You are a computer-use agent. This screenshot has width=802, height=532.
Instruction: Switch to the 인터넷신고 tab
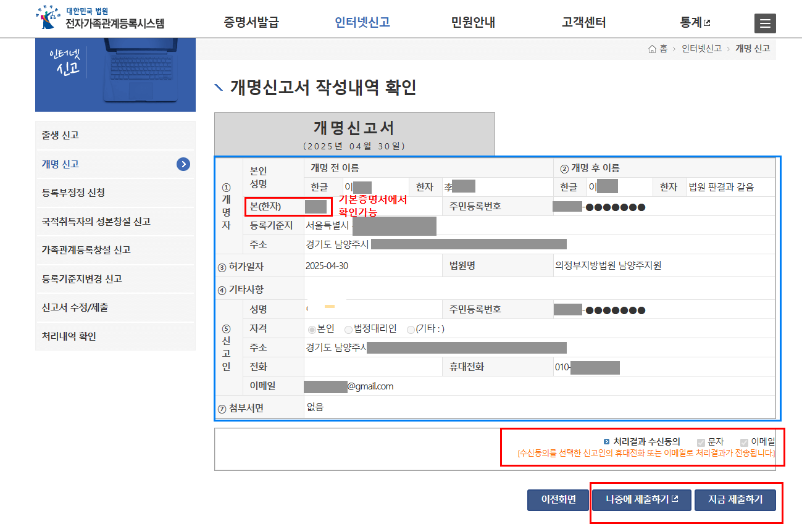(x=361, y=22)
